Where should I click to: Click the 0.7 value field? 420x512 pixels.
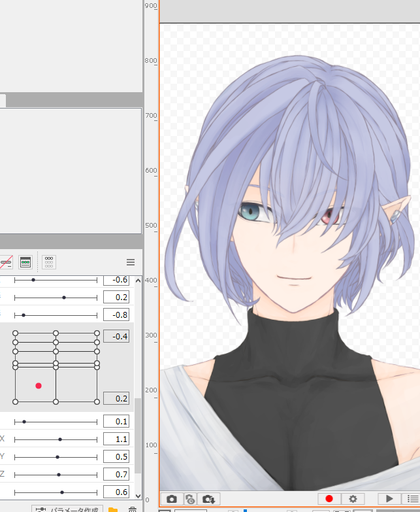pyautogui.click(x=116, y=475)
